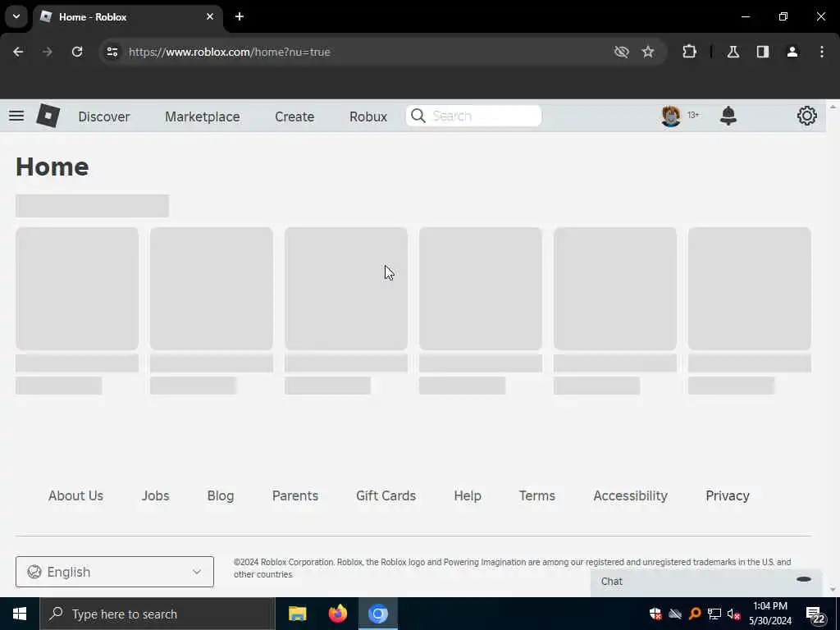Viewport: 840px width, 630px height.
Task: Open the About Us footer link
Action: click(75, 495)
